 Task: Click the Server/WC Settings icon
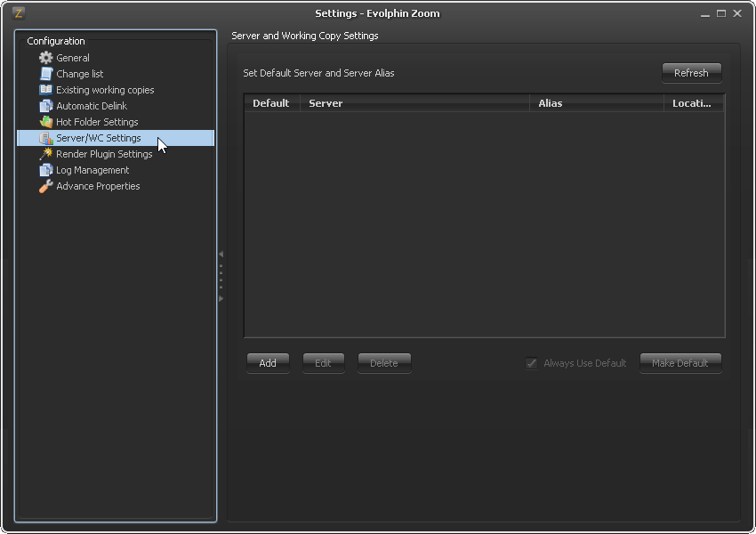coord(45,138)
